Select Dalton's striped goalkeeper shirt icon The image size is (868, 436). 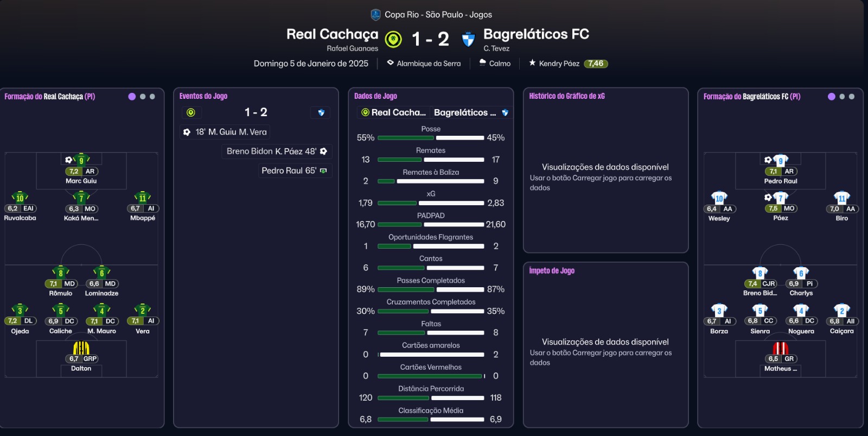click(x=81, y=347)
